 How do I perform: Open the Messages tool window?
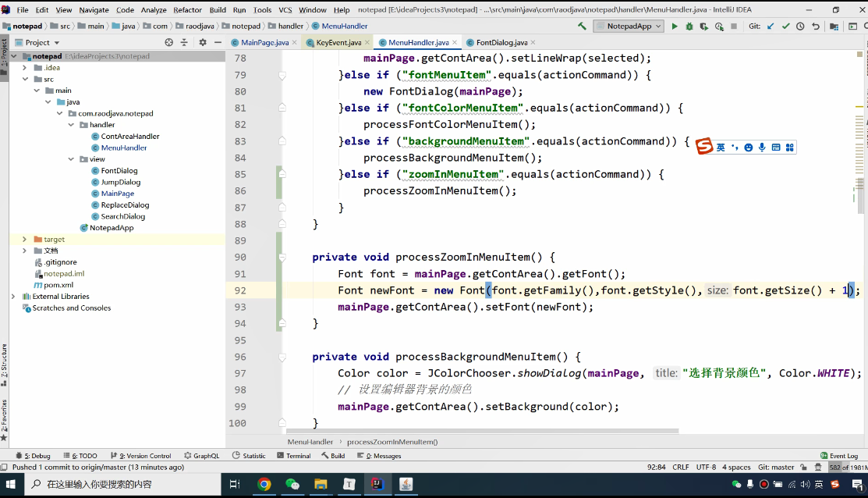pyautogui.click(x=379, y=456)
